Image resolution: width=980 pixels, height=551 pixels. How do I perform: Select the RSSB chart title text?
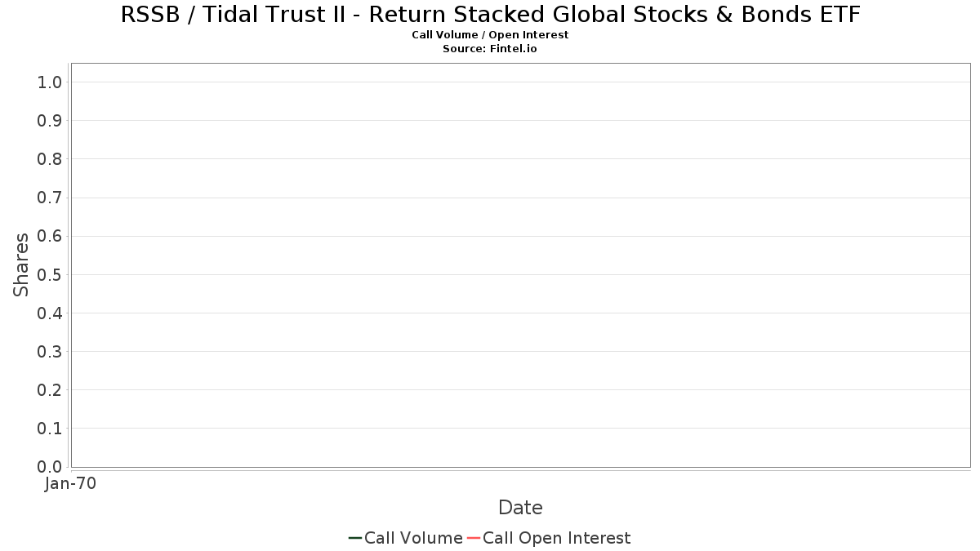click(490, 14)
